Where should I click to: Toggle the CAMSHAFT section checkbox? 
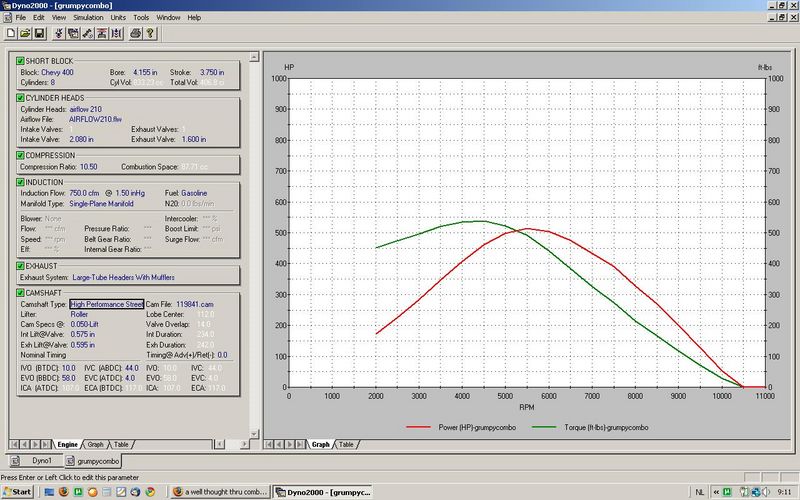[x=20, y=292]
